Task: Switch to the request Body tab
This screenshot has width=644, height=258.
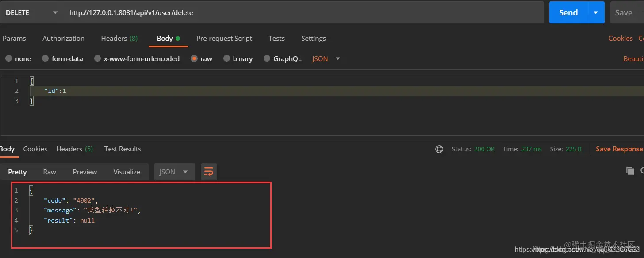Action: (x=169, y=39)
